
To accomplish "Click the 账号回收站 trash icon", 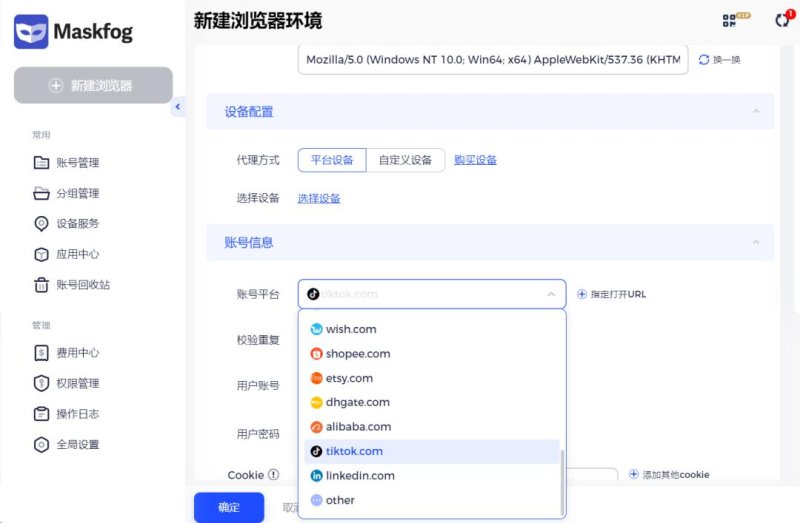I will pos(41,285).
